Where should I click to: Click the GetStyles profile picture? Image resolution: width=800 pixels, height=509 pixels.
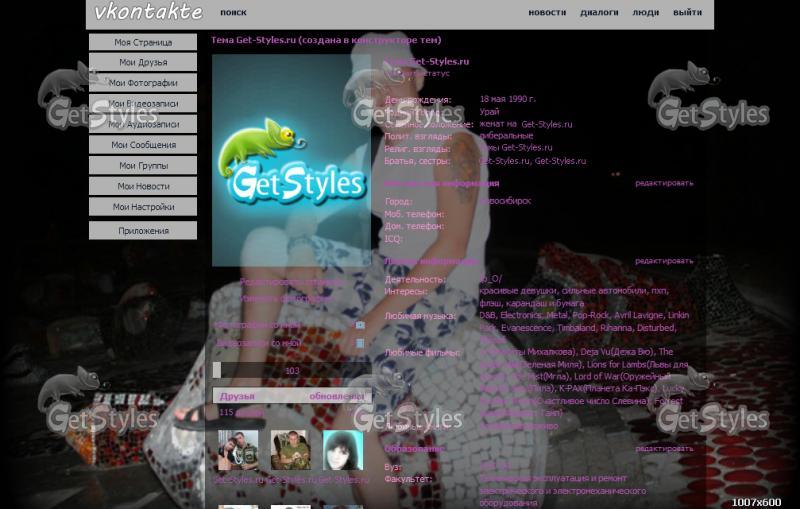pyautogui.click(x=291, y=161)
